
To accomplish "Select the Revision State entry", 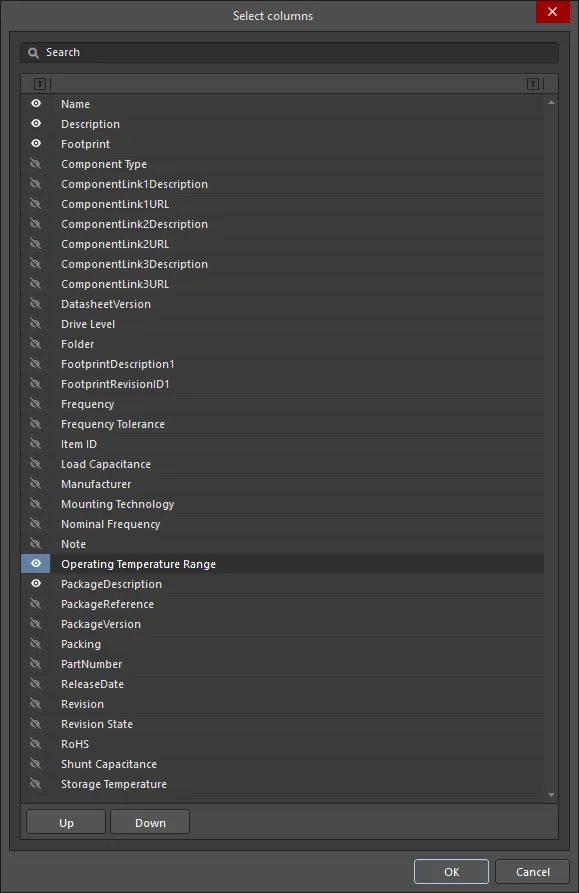I will (282, 724).
